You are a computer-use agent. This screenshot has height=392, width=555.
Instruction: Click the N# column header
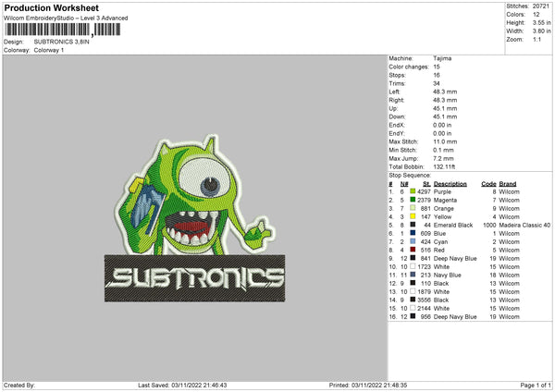pyautogui.click(x=404, y=184)
